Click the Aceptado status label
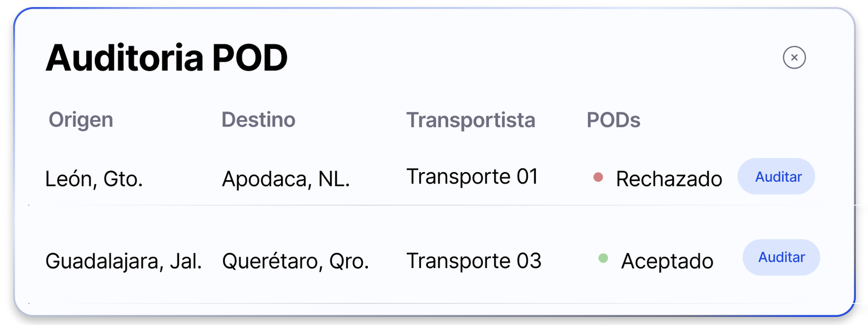The width and height of the screenshot is (868, 325). [x=667, y=262]
